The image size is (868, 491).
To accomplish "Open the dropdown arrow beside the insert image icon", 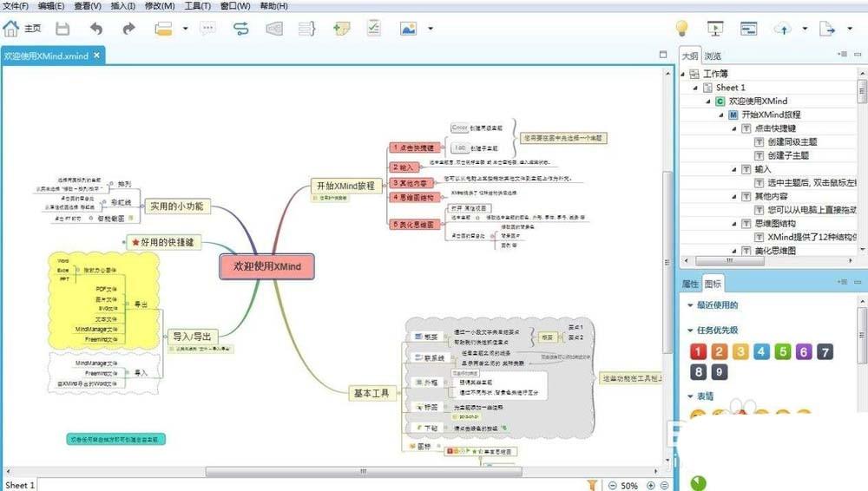I will (x=430, y=29).
